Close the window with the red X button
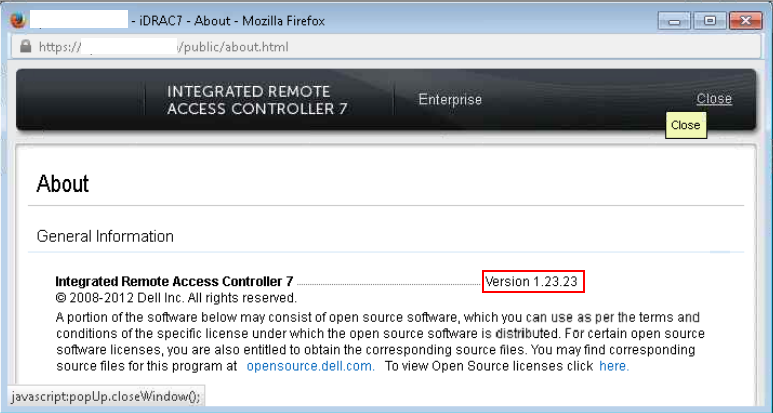 coord(745,21)
